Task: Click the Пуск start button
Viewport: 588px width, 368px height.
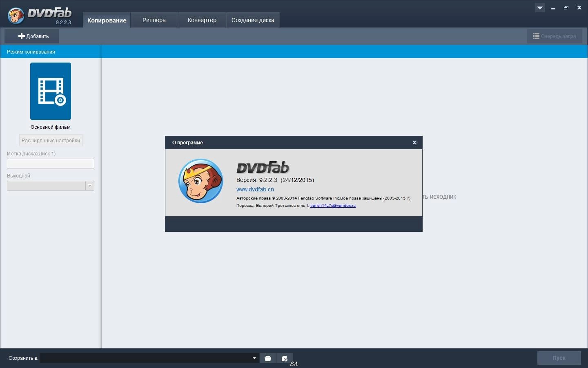Action: [559, 358]
